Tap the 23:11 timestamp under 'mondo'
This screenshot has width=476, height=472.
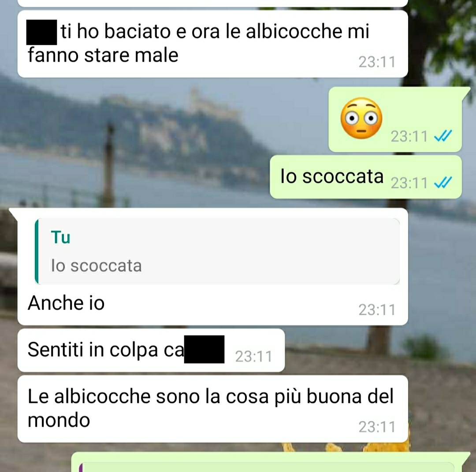[377, 427]
